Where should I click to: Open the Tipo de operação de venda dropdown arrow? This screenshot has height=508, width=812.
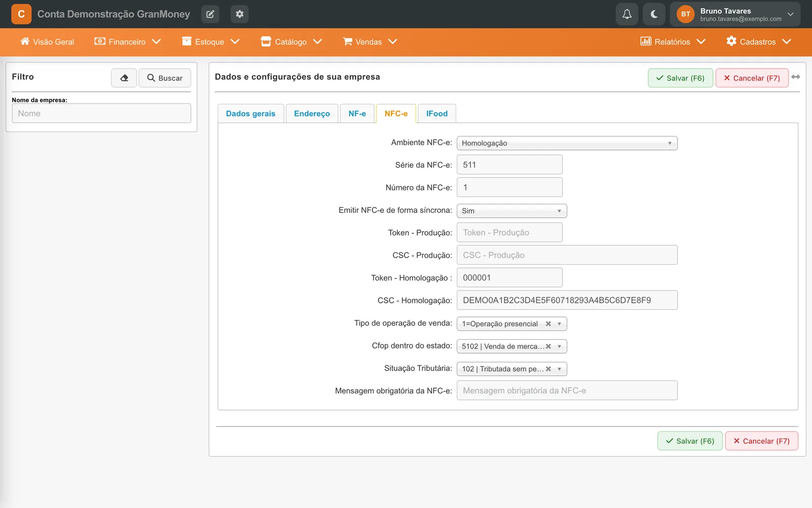click(x=559, y=324)
